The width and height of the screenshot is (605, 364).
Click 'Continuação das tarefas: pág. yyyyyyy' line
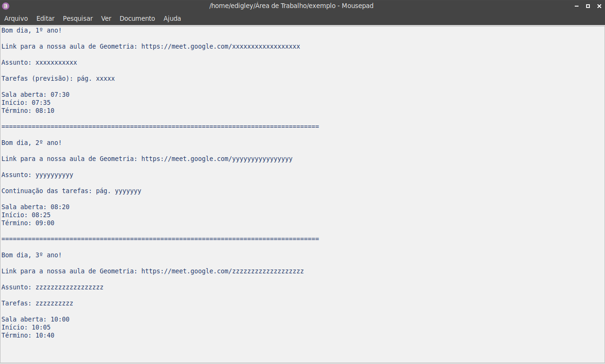[71, 191]
